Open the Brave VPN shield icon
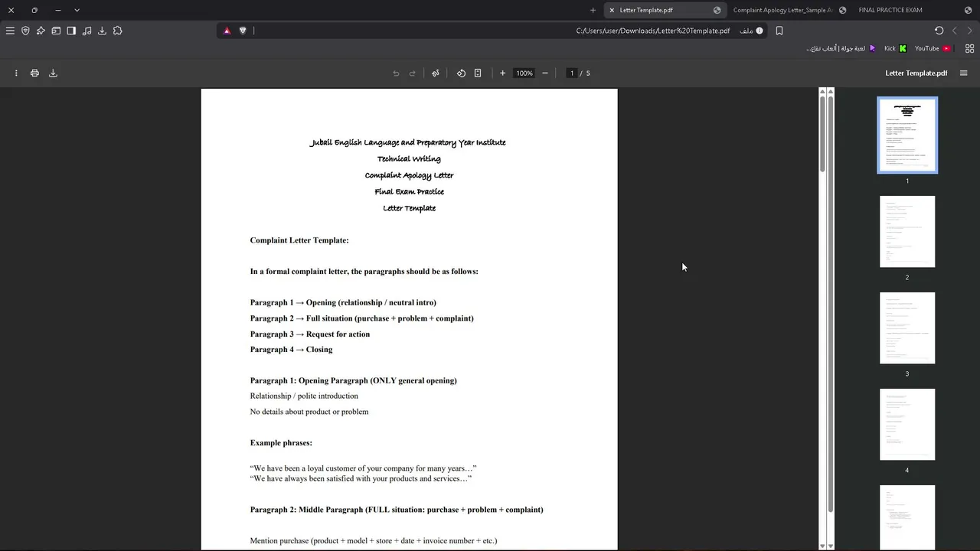Screen dimensions: 980x551 (25, 31)
